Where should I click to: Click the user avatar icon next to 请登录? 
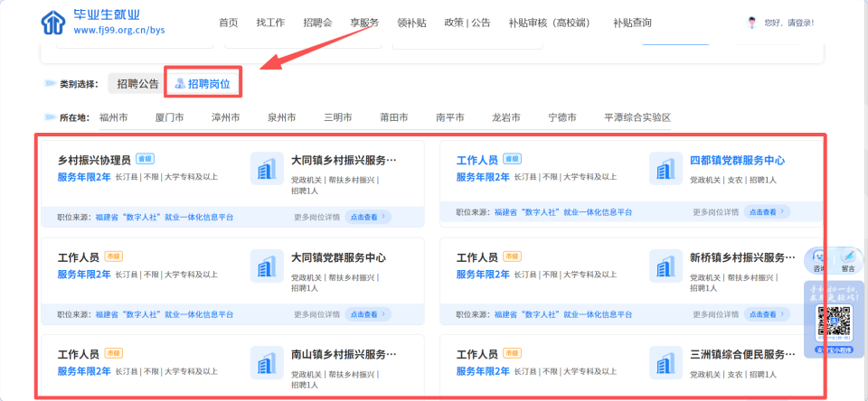pos(751,23)
